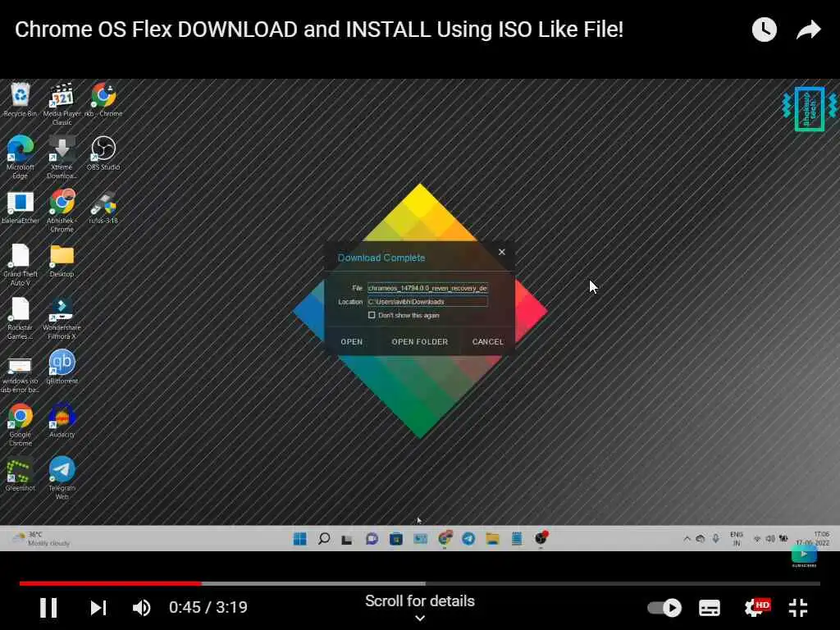Show hidden system tray icons
The image size is (840, 630).
[x=687, y=538]
